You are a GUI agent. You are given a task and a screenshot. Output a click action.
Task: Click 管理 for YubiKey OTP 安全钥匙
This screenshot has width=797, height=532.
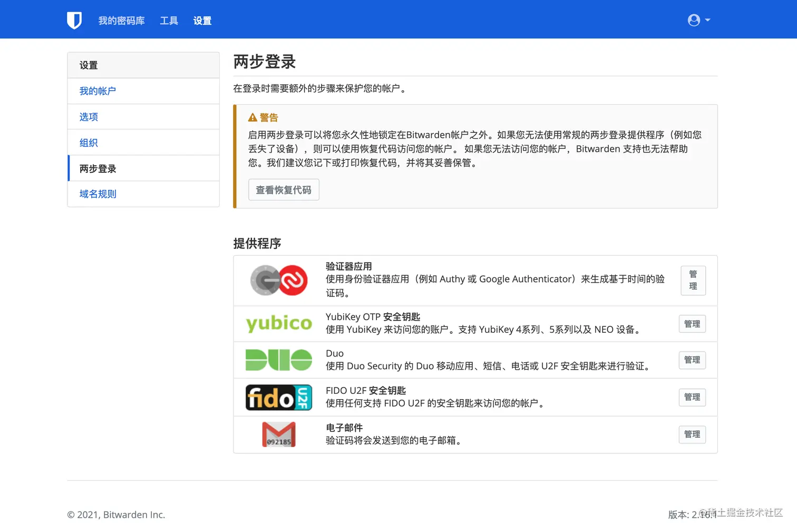click(692, 324)
